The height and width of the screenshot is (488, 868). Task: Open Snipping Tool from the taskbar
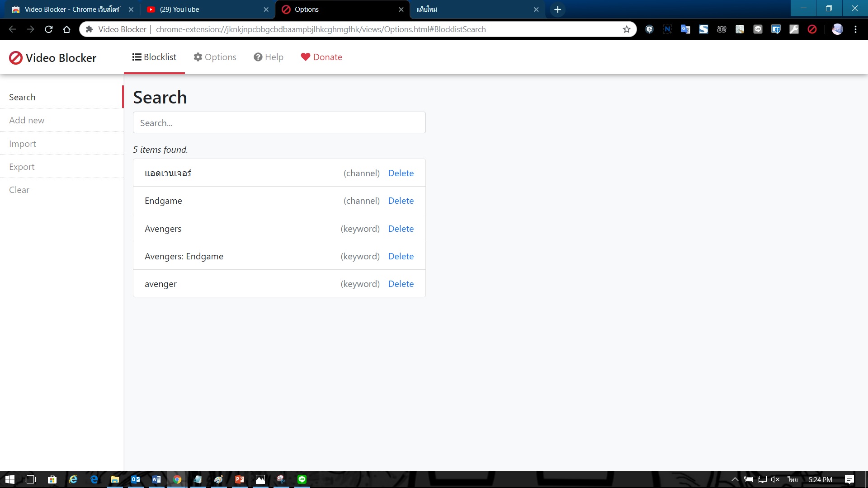coord(281,479)
